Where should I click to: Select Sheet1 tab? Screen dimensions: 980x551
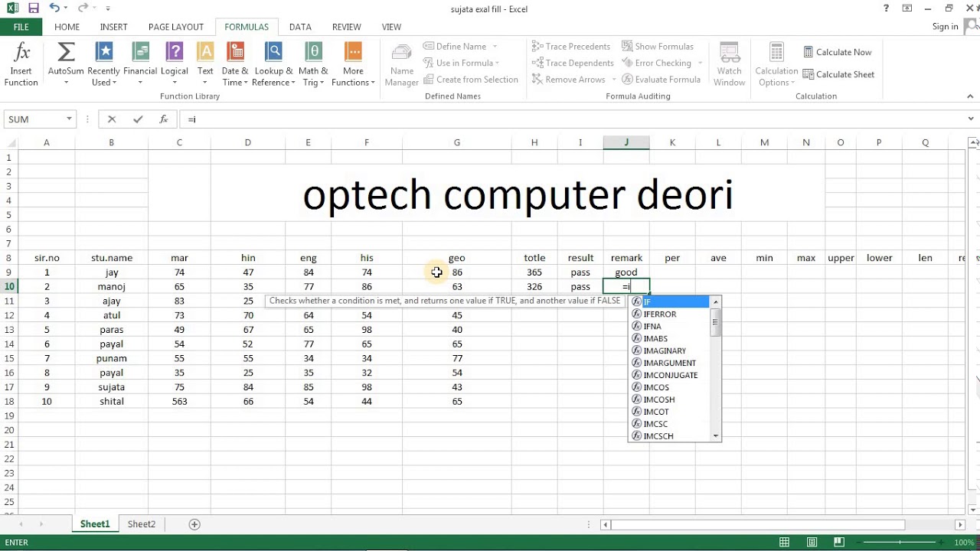point(95,524)
